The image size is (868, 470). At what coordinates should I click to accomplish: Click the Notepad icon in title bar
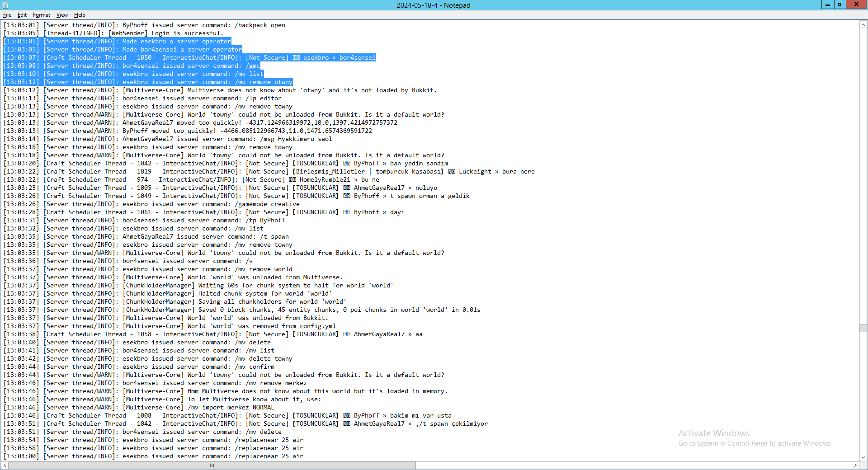[5, 5]
